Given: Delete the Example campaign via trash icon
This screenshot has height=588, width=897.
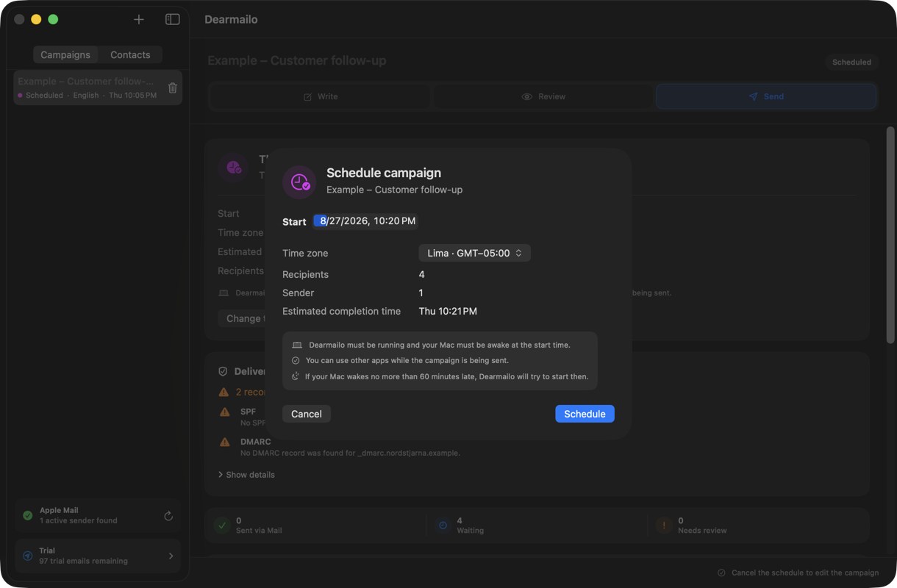Looking at the screenshot, I should point(173,88).
